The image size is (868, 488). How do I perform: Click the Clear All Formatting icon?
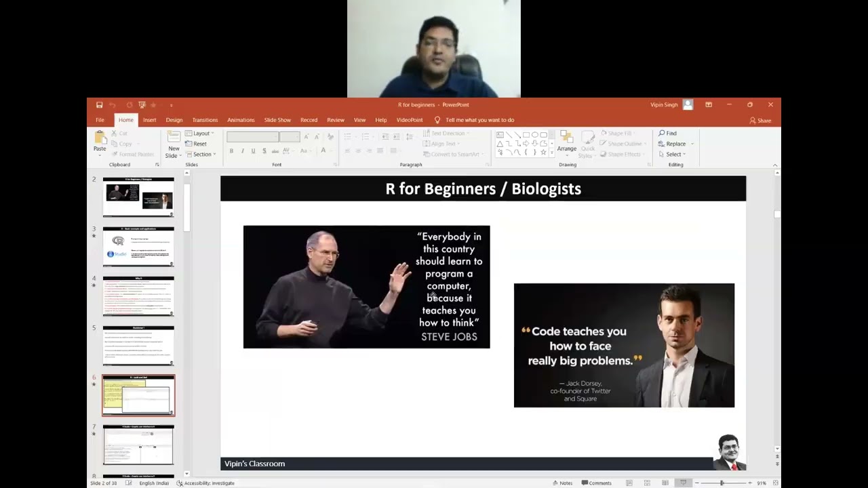coord(330,136)
